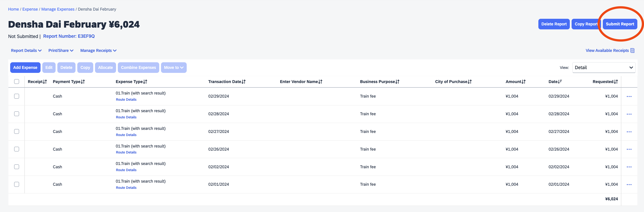This screenshot has width=644, height=212.
Task: Expand the Report Details menu
Action: [26, 51]
